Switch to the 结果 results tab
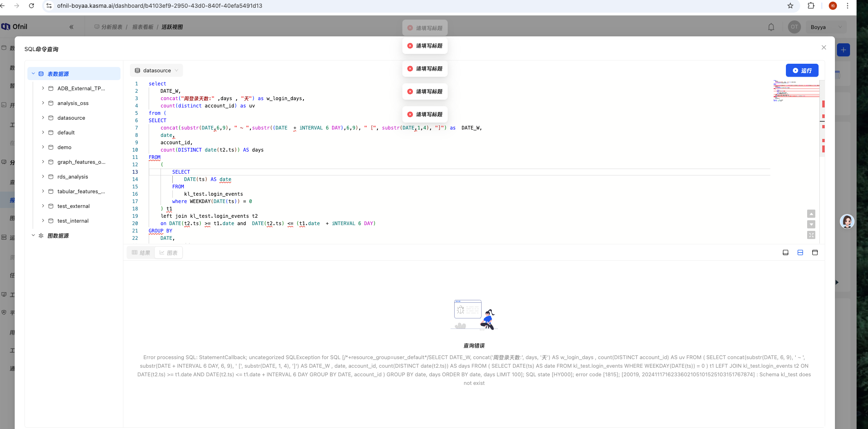Image resolution: width=868 pixels, height=429 pixels. 141,252
